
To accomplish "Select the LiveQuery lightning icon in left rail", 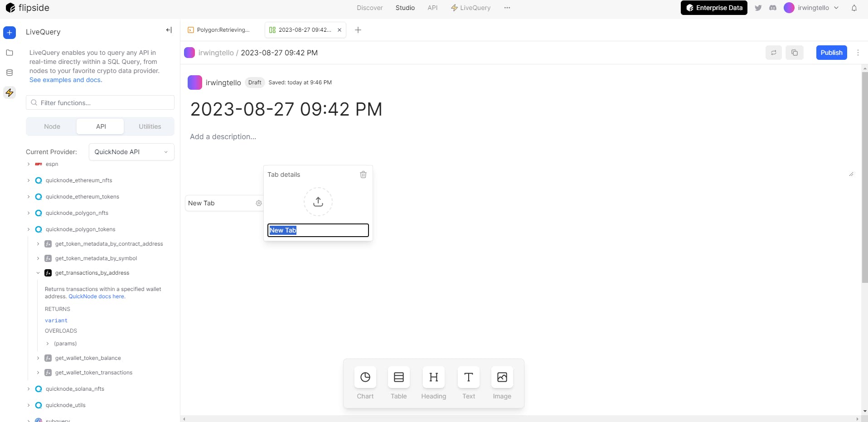I will (x=10, y=93).
